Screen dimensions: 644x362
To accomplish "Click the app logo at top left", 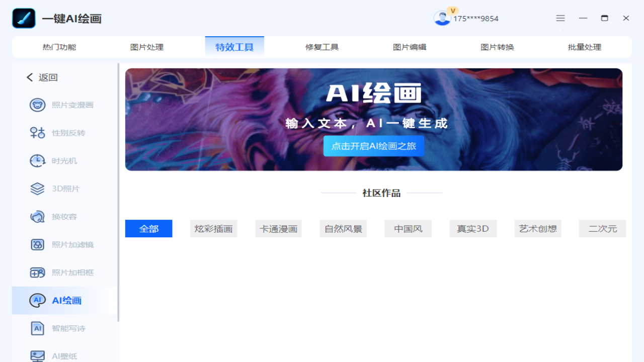I will pyautogui.click(x=24, y=18).
